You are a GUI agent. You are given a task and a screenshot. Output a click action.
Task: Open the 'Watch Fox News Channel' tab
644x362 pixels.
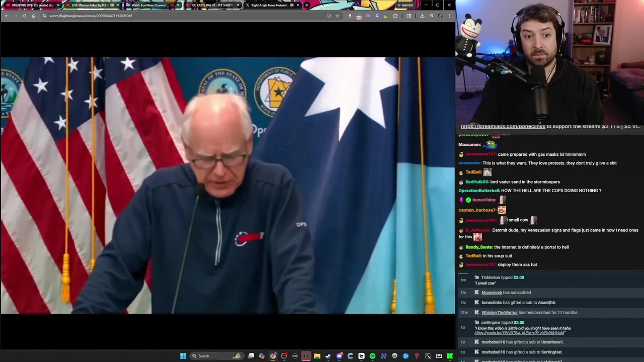[x=151, y=5]
